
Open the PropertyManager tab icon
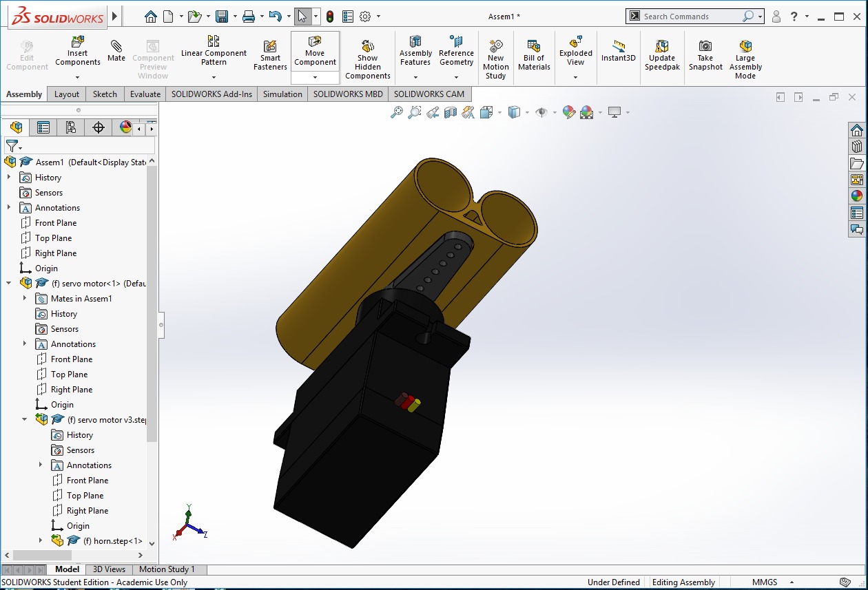(43, 127)
